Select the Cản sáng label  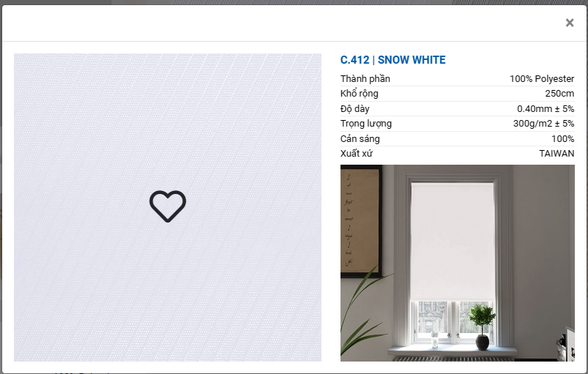[x=360, y=138]
